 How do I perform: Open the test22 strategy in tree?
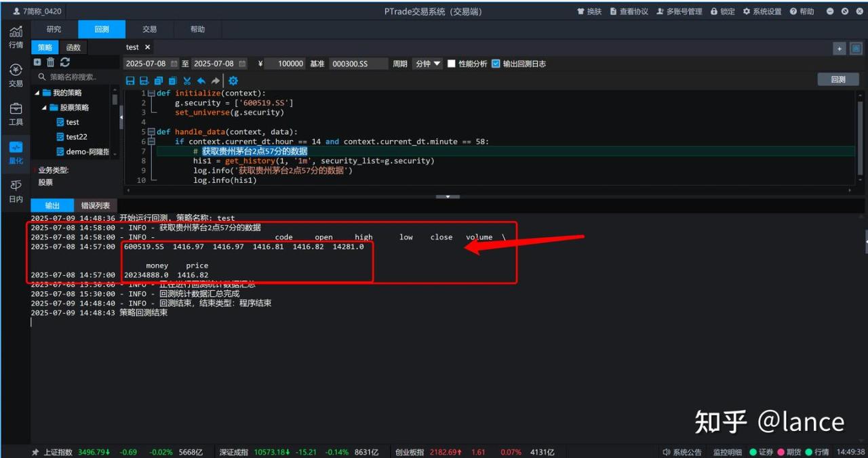[x=71, y=138]
